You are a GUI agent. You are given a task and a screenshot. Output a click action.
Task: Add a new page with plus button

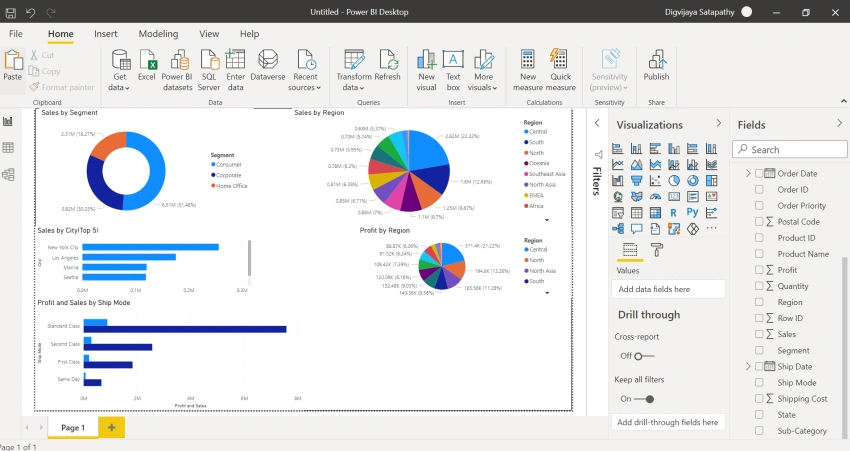[112, 427]
